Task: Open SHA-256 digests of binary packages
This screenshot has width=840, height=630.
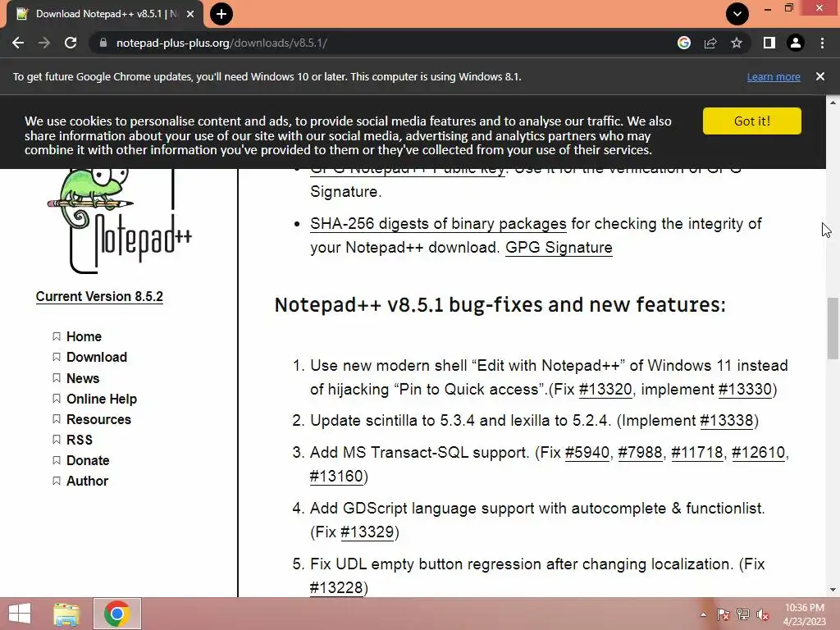Action: click(438, 223)
